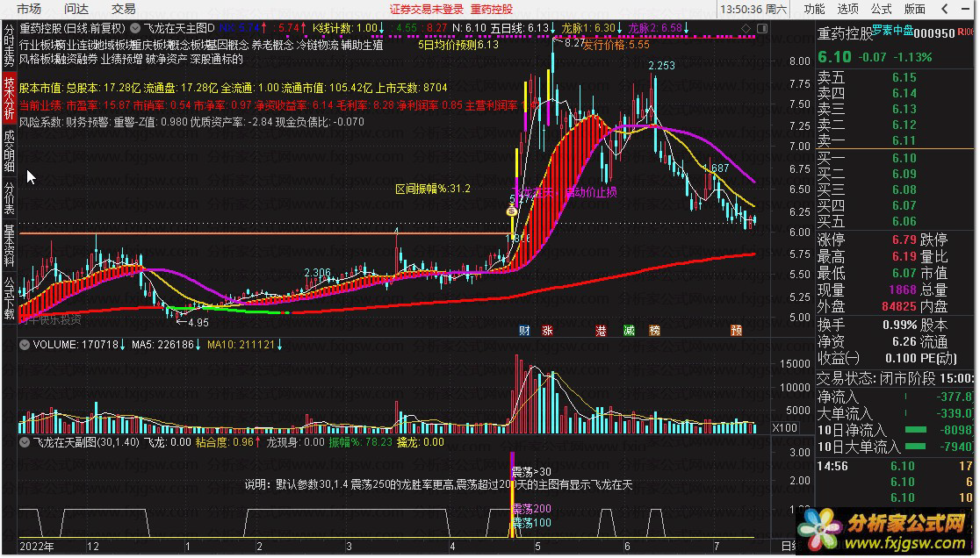This screenshot has width=980, height=558.
Task: Click the 卖一 price 6.11
Action: coord(904,140)
